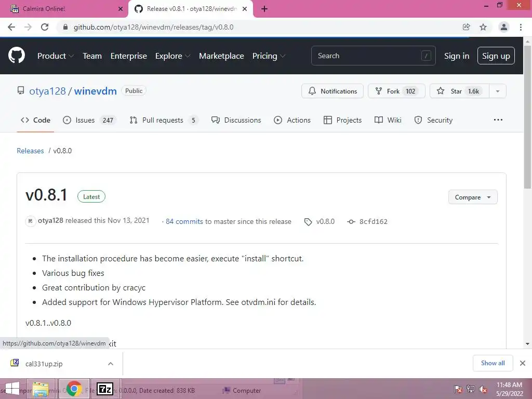Open the downloaded cal331up.zip file
This screenshot has height=399, width=532.
click(44, 364)
